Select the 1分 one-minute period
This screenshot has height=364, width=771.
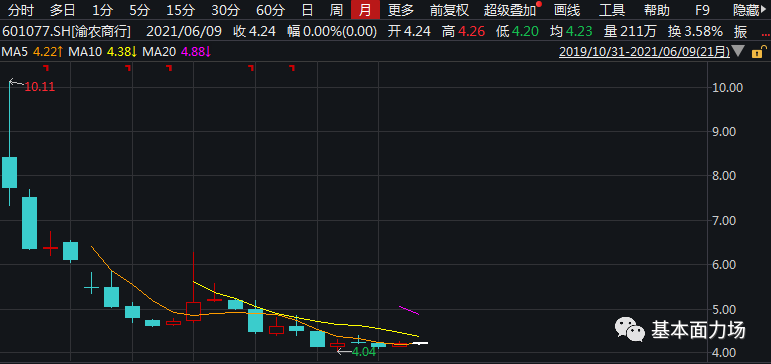(102, 9)
